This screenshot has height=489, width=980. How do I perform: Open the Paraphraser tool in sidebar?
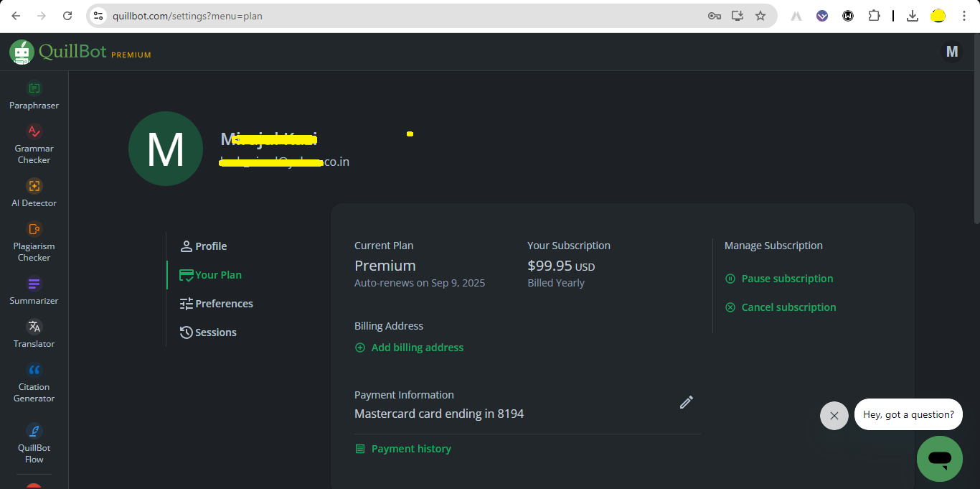34,96
